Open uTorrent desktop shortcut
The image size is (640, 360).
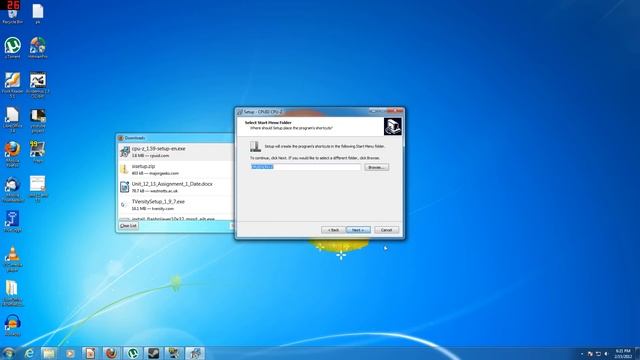[x=12, y=48]
